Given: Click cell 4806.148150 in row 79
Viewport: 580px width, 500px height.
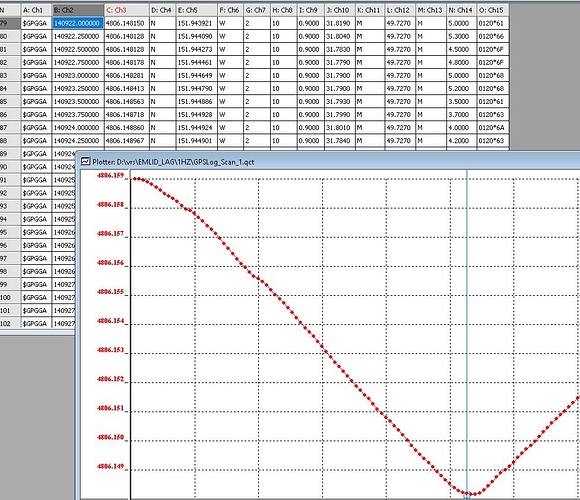Looking at the screenshot, I should point(127,23).
